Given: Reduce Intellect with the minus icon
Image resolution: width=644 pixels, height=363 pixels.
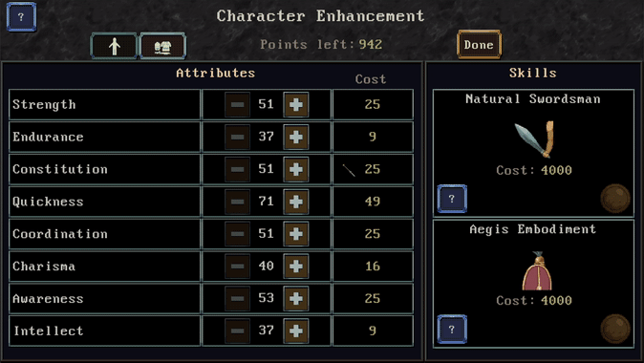Looking at the screenshot, I should tap(237, 331).
